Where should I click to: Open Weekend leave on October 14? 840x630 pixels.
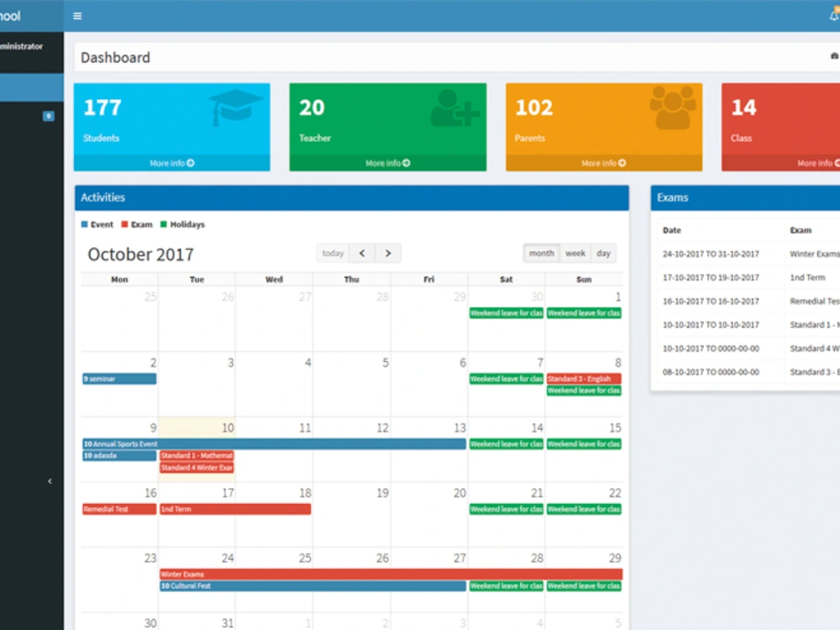[x=507, y=444]
